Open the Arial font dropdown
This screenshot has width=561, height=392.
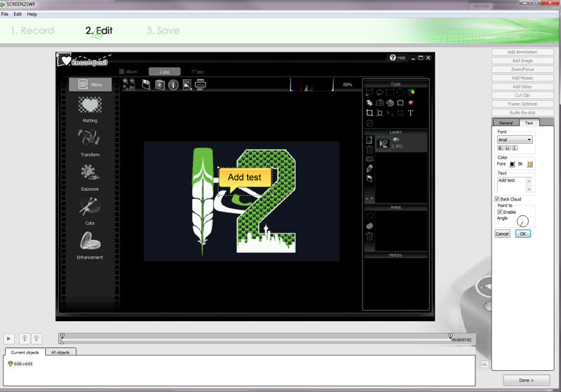(x=515, y=140)
